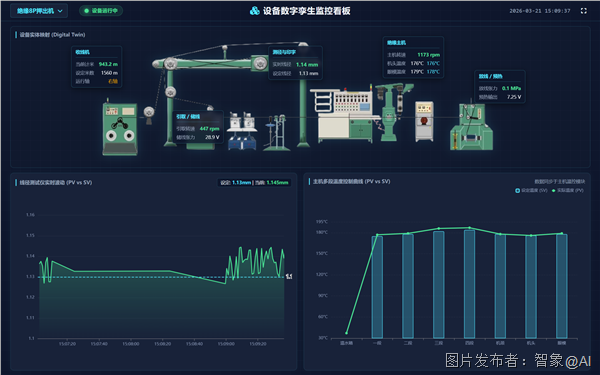This screenshot has width=600, height=375.
Task: Click the multi-zone temperature curve chart title
Action: point(352,181)
